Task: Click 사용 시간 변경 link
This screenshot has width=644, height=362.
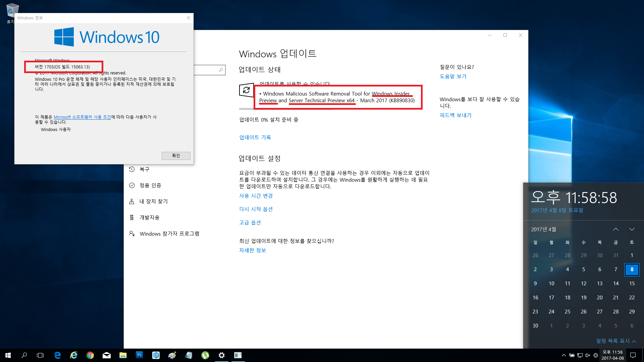Action: click(x=256, y=196)
